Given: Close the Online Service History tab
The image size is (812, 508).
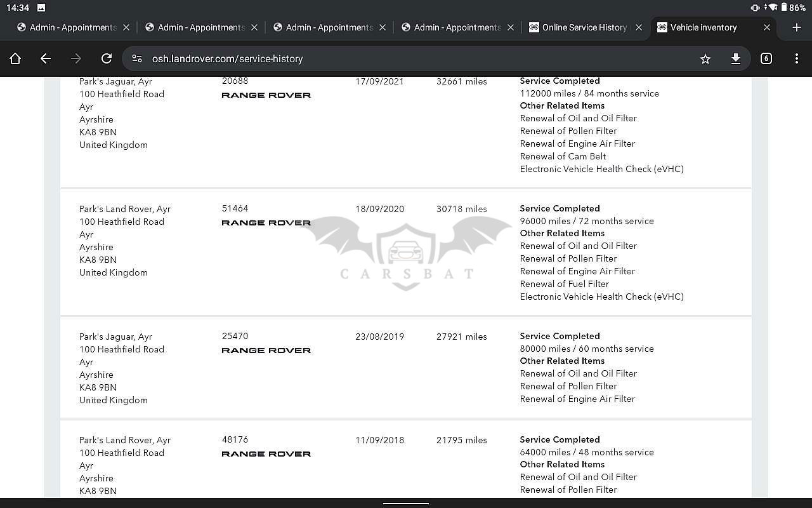Looking at the screenshot, I should 639,27.
